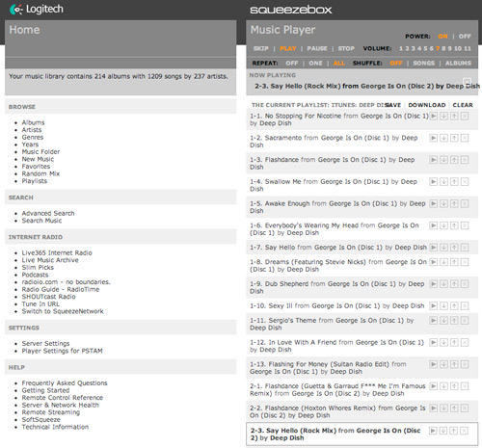This screenshot has height=448, width=482.
Task: Click the Logitech logo
Action: click(37, 10)
